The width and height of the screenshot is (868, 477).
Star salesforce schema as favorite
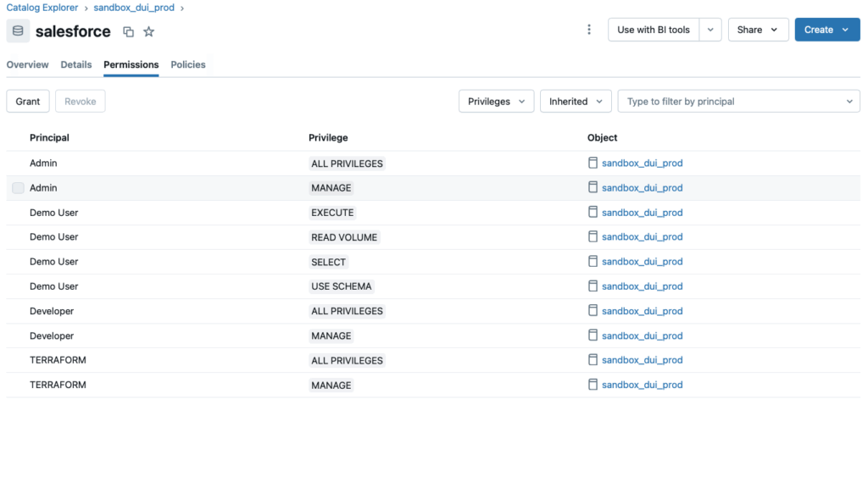(149, 31)
